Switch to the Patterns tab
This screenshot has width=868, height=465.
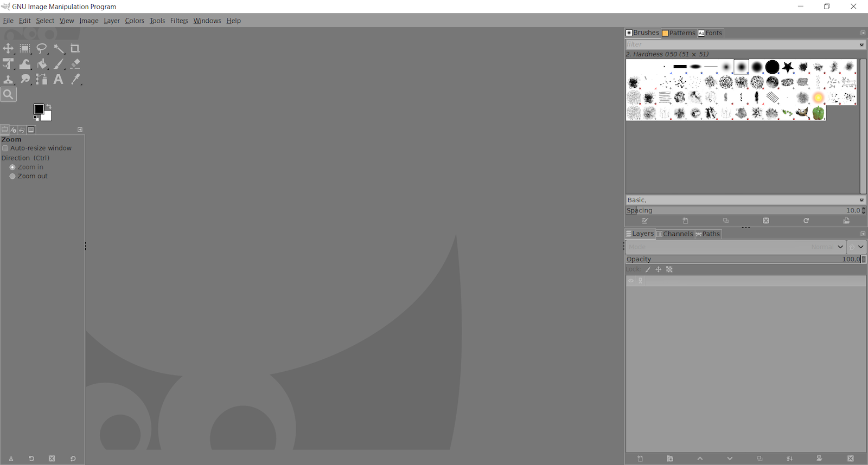point(679,33)
